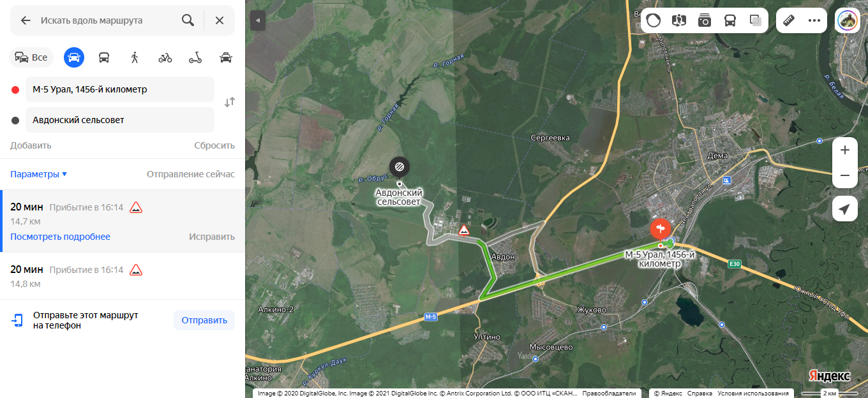This screenshot has width=868, height=398.
Task: Open the ruler distance measuring tool
Action: point(788,20)
